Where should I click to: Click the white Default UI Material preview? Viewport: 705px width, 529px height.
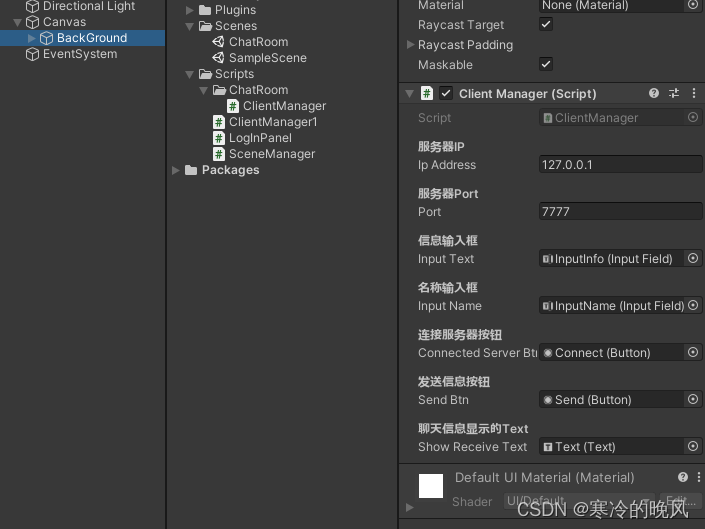[431, 486]
